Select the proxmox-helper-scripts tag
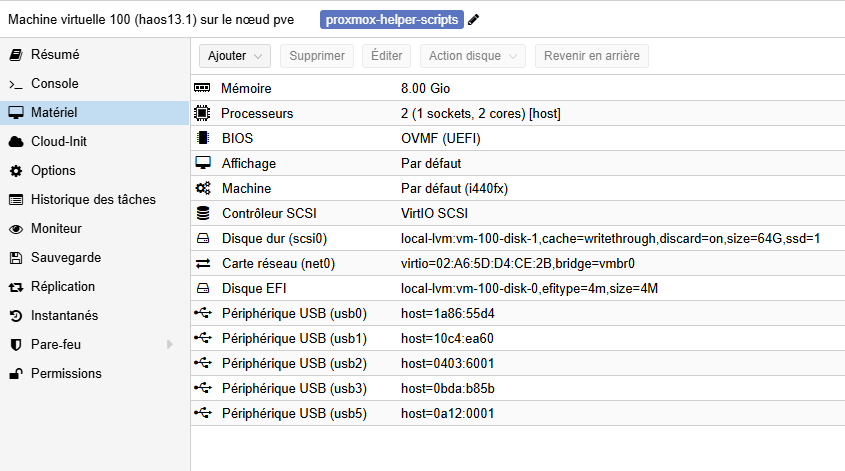 click(392, 20)
